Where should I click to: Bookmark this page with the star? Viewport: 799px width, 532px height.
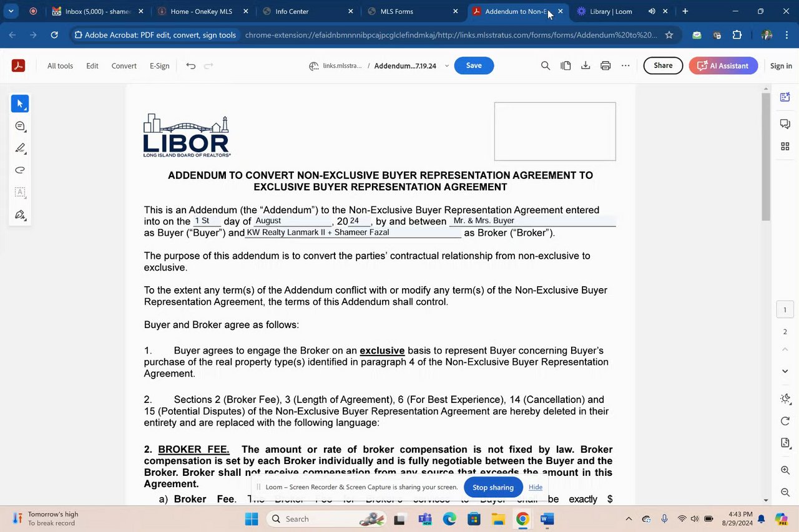(x=669, y=35)
